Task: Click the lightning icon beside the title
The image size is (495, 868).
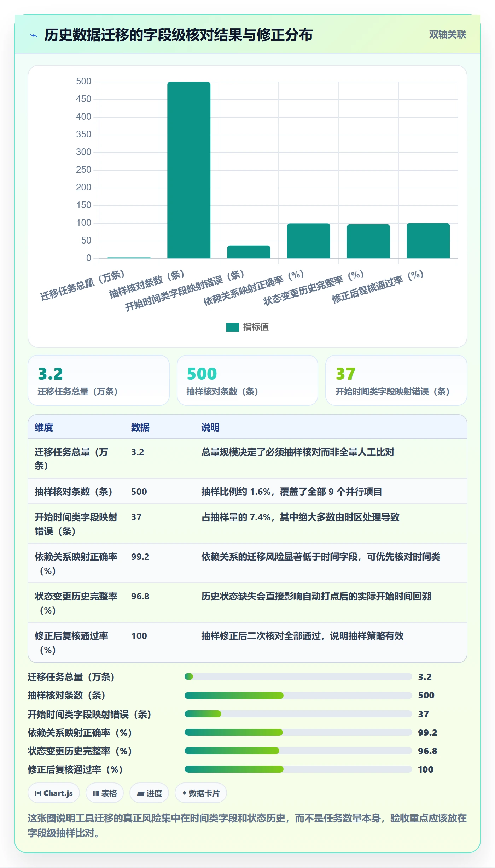Action: click(x=34, y=35)
